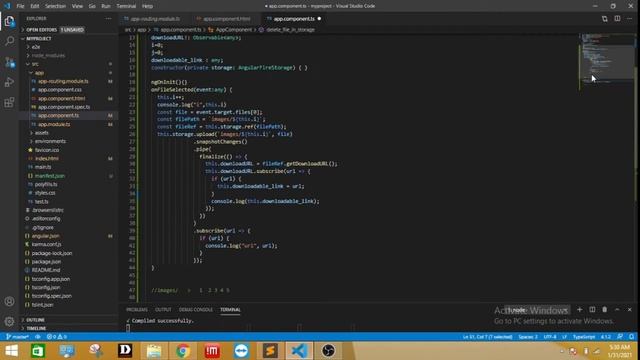Open the File menu
This screenshot has height=360, width=640.
click(20, 6)
